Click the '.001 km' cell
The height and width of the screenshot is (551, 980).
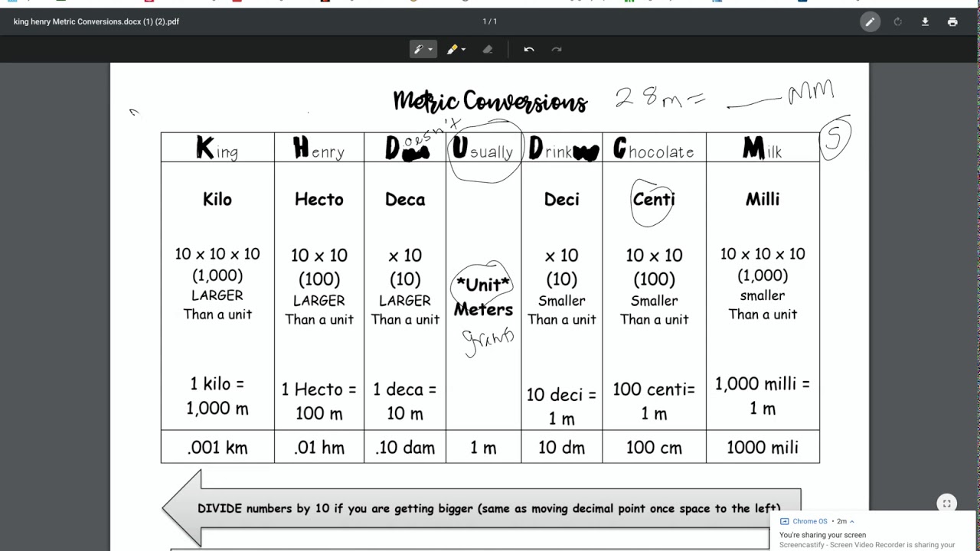pos(217,447)
